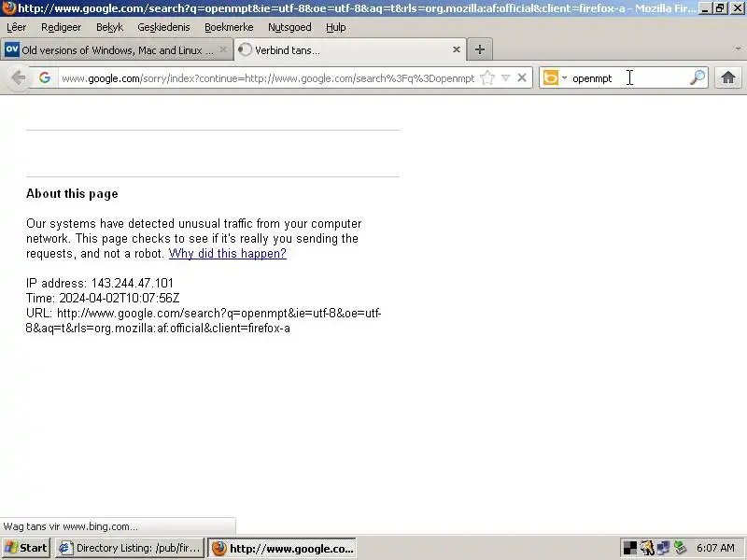Close the Old versions of Windows tab

coord(223,49)
